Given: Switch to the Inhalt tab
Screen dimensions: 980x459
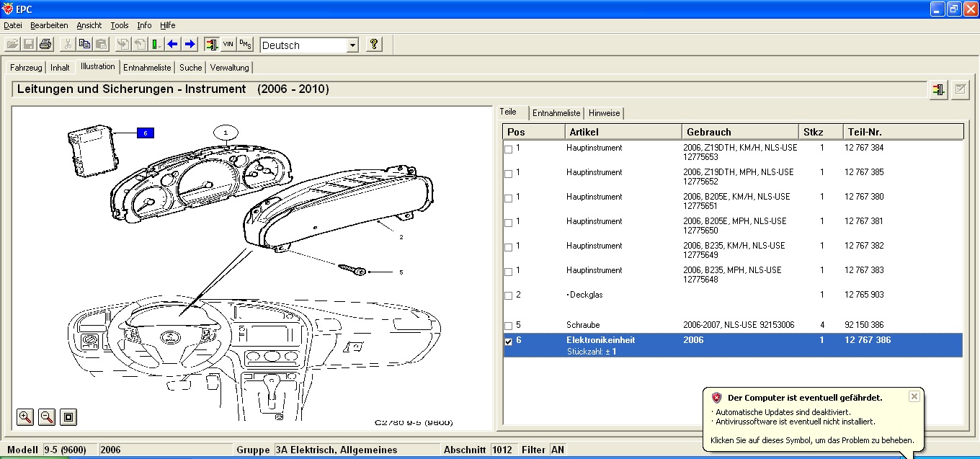Looking at the screenshot, I should 60,68.
